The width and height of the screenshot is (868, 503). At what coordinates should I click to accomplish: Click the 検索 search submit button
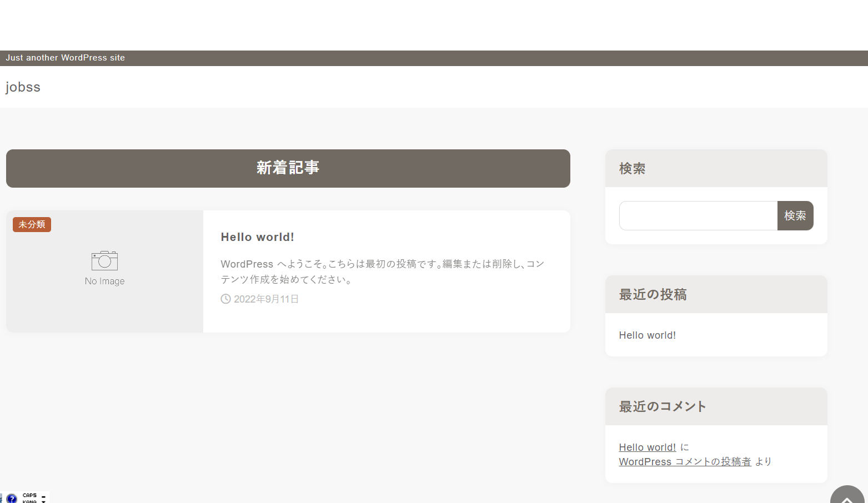tap(795, 215)
